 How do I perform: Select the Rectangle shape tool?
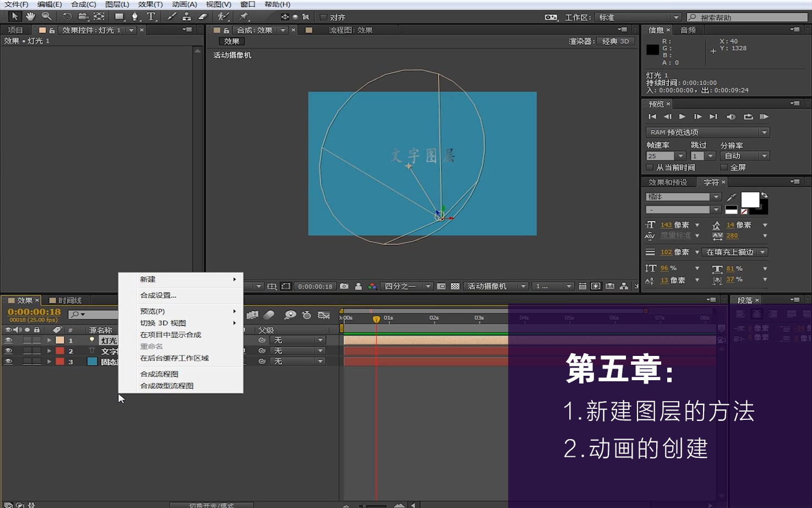(119, 17)
